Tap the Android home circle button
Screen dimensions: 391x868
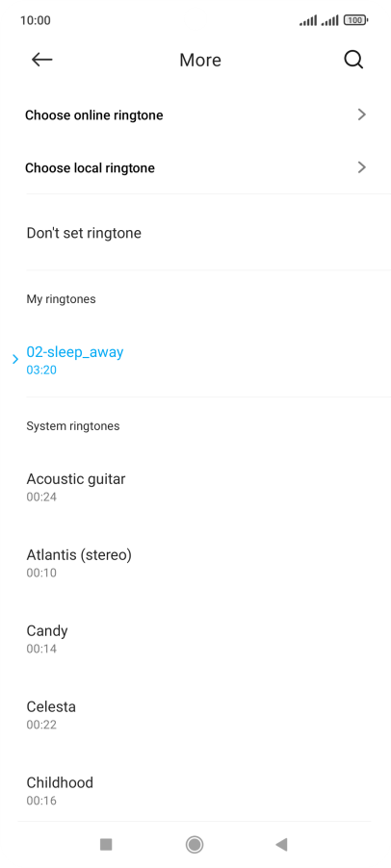[195, 844]
